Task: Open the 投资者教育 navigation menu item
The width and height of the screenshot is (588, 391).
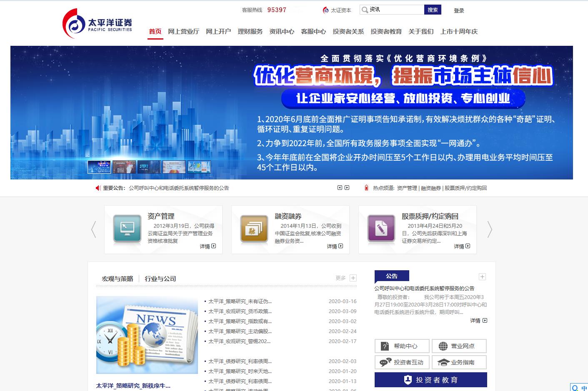Action: click(386, 31)
